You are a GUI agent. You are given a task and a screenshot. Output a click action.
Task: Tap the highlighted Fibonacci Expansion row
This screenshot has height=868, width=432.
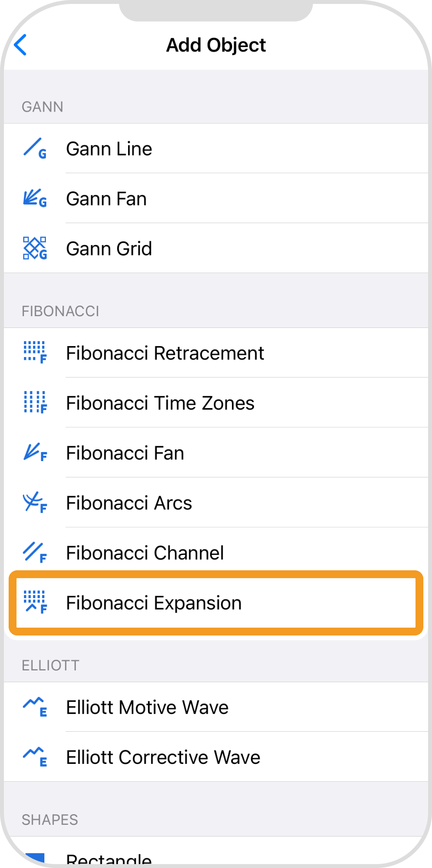click(216, 603)
